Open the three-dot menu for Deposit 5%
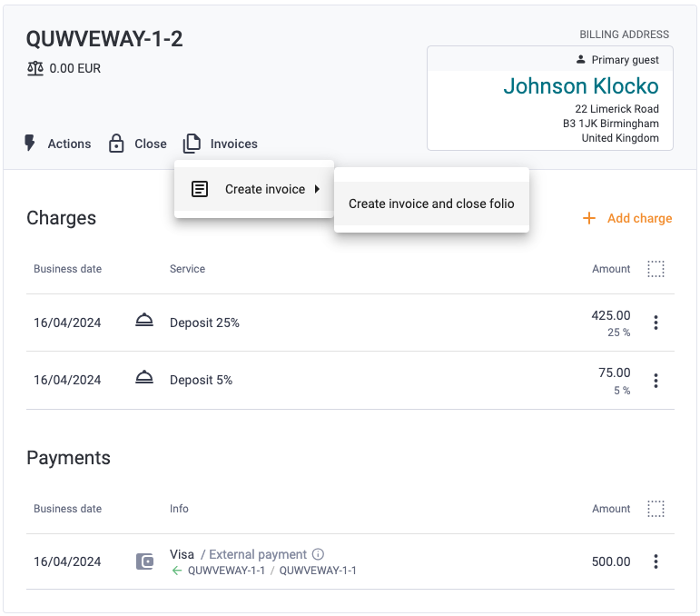This screenshot has height=616, width=700. (x=656, y=381)
